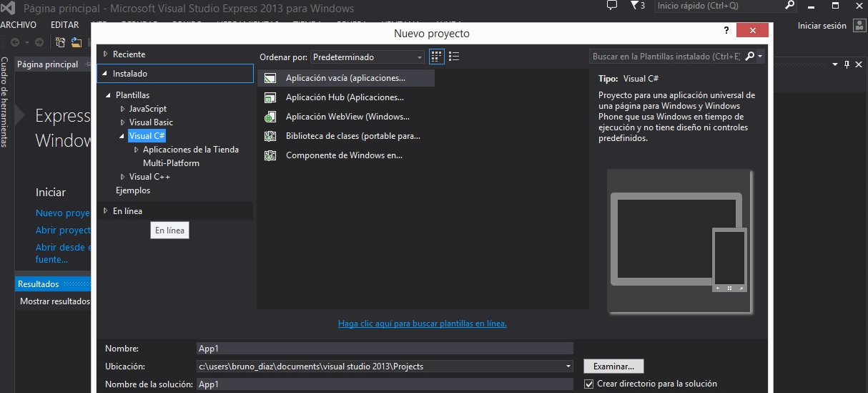Click into Nombre de la solución field
The height and width of the screenshot is (393, 868).
pos(385,384)
